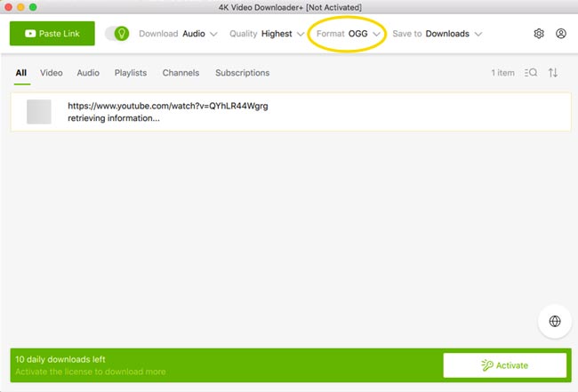This screenshot has width=578, height=392.
Task: Open the settings gear icon
Action: pos(538,34)
